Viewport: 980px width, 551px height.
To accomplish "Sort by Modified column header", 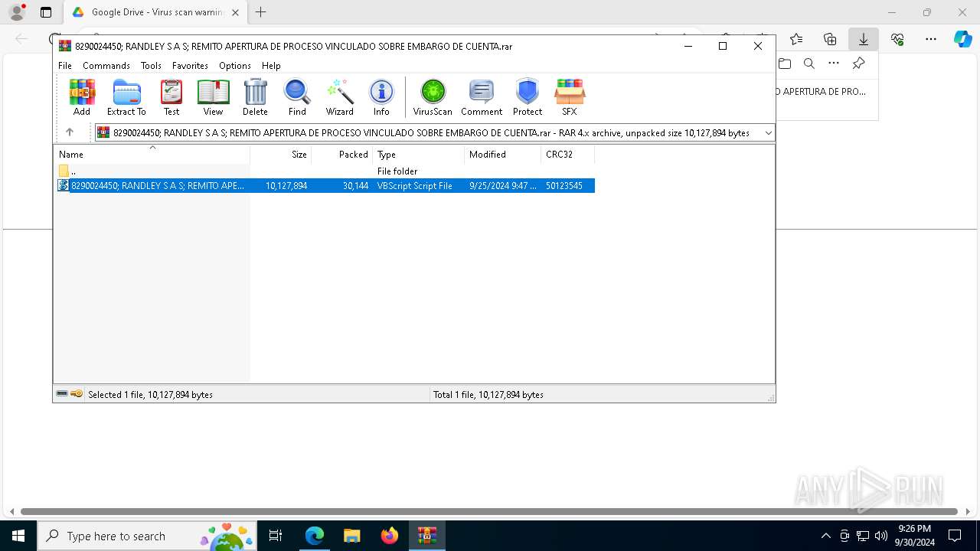I will coord(503,154).
